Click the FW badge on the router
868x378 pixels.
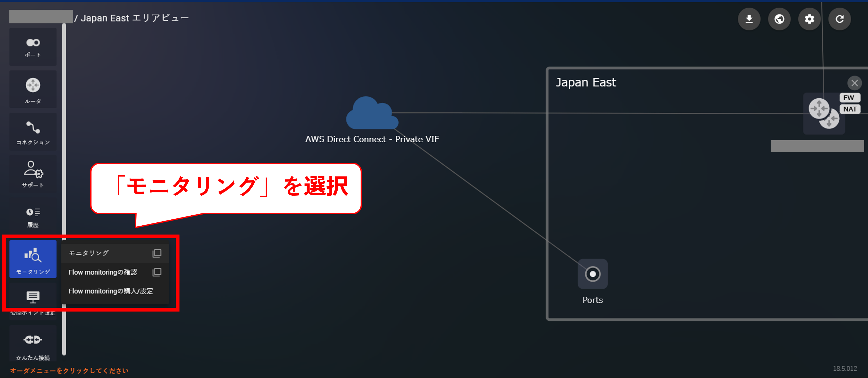tap(849, 98)
